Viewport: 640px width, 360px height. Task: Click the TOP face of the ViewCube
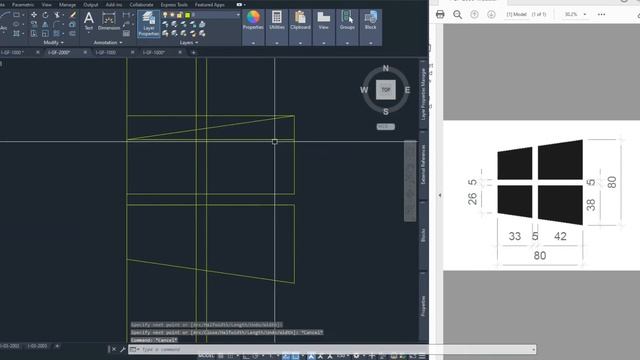(x=386, y=90)
